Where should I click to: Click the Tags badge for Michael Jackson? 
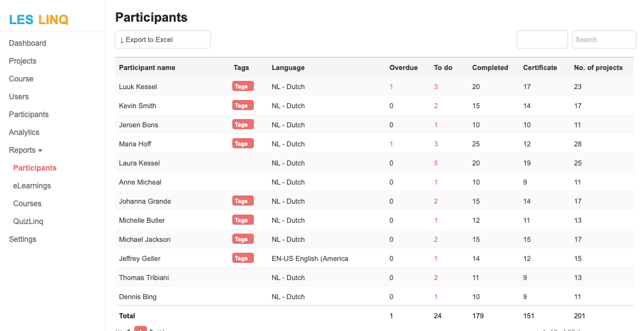click(x=242, y=239)
